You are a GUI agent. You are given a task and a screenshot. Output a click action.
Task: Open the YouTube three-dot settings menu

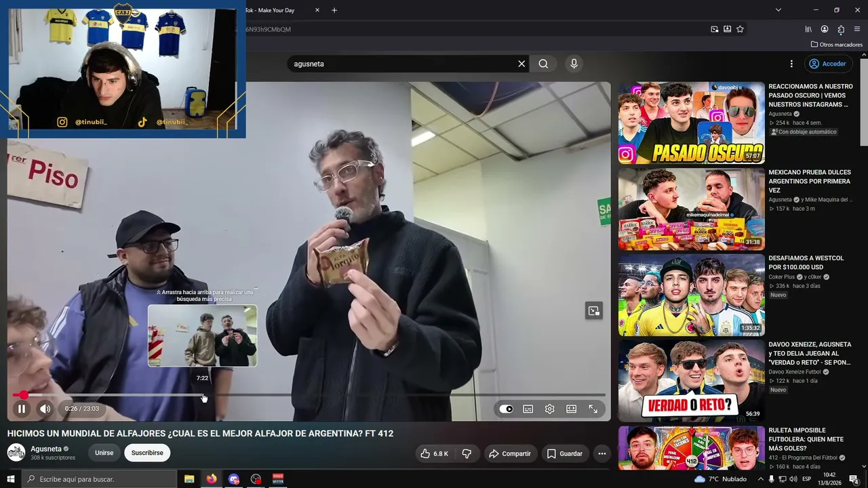(791, 64)
